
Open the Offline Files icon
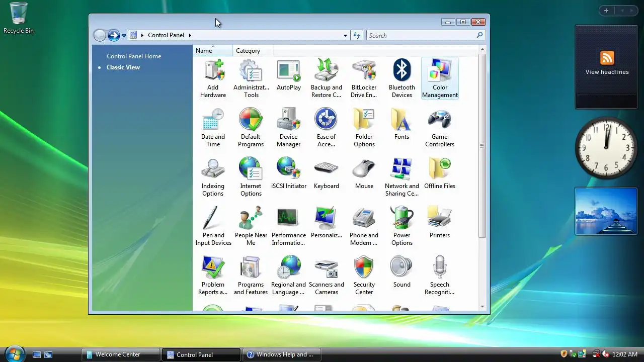440,173
